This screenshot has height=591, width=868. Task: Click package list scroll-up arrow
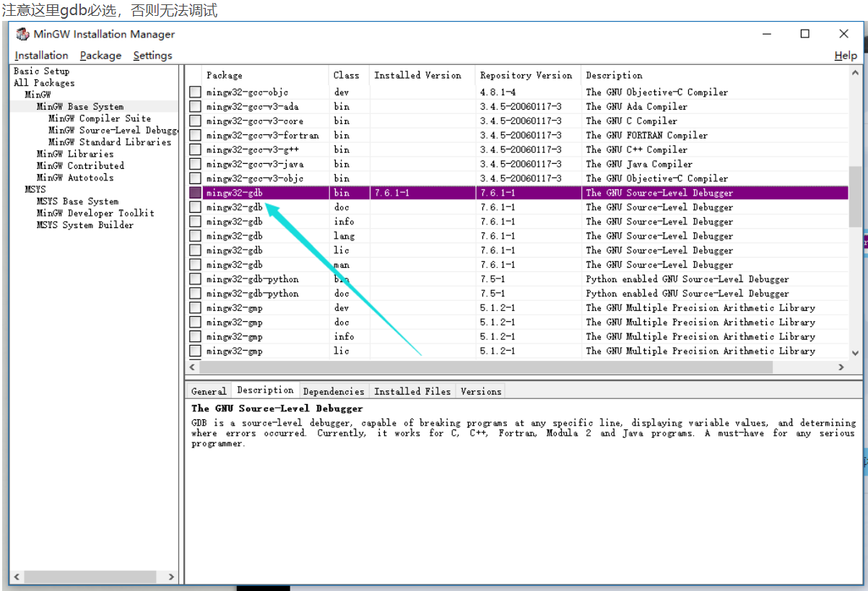pos(856,73)
